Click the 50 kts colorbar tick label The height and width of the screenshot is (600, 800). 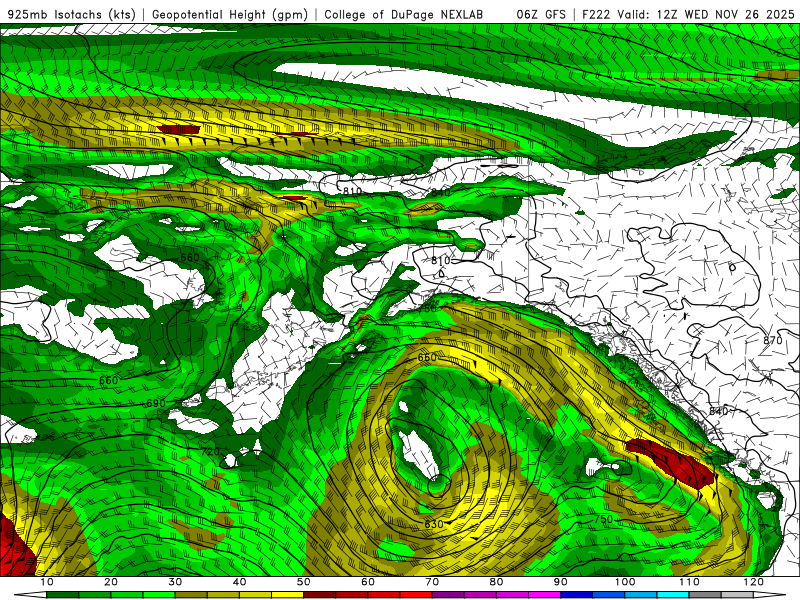304,582
